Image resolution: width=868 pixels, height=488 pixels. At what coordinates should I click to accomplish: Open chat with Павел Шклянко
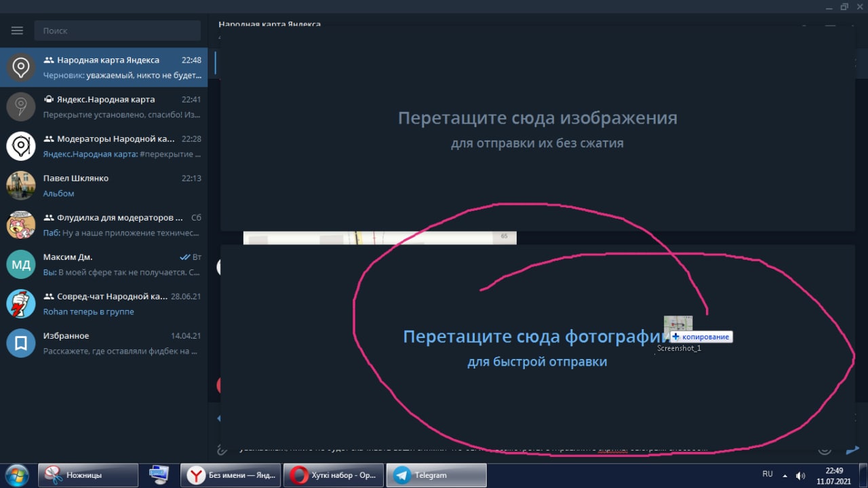104,185
